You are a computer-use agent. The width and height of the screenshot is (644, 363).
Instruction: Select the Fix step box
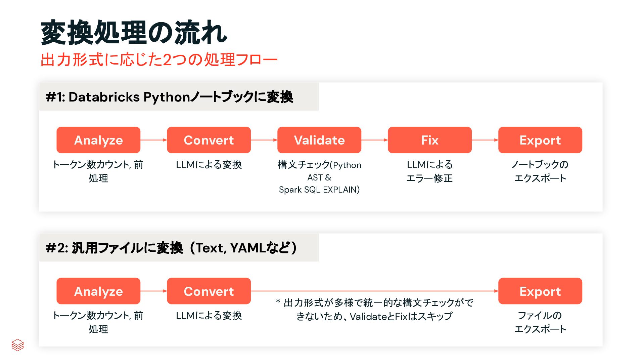(x=429, y=140)
